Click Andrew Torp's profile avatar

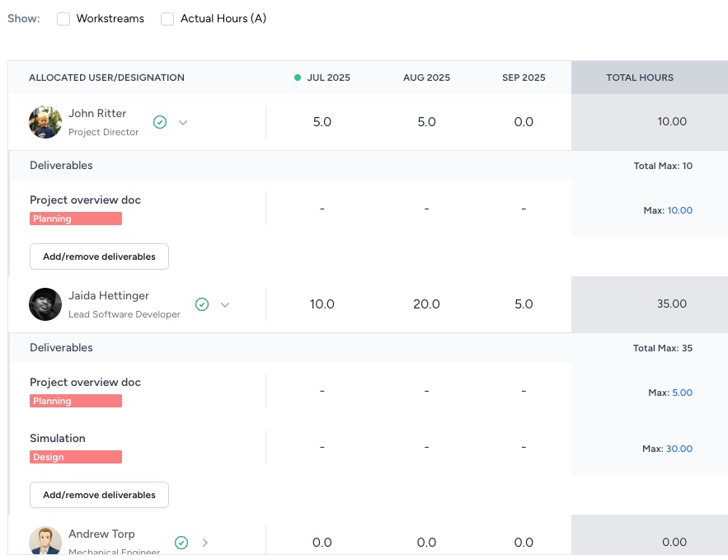45,541
